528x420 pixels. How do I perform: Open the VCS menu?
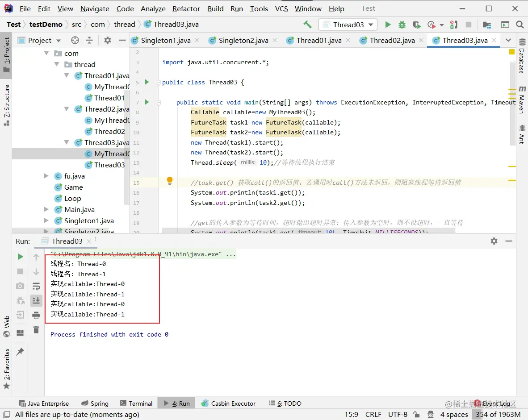(x=281, y=9)
